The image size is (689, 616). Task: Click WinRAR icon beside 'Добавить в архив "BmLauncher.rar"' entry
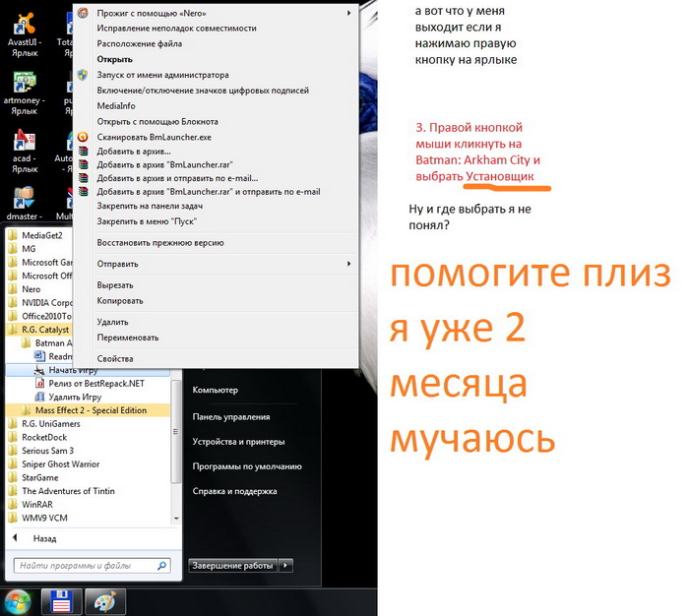(x=83, y=164)
